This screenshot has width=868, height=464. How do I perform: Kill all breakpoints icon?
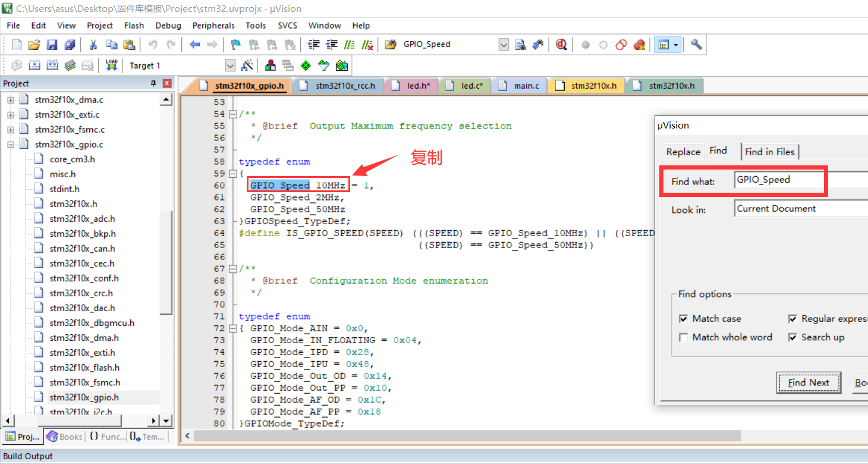click(x=640, y=45)
